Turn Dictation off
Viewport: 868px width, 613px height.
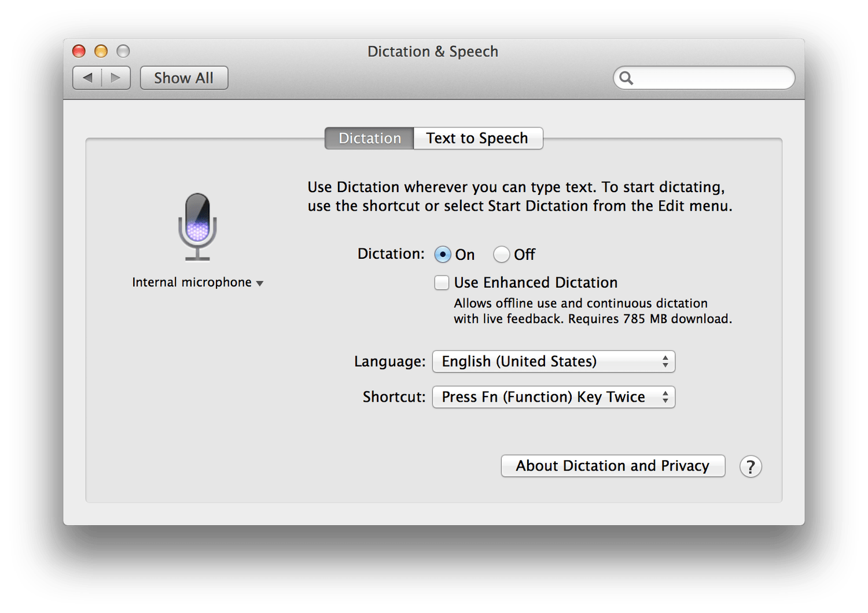click(501, 254)
